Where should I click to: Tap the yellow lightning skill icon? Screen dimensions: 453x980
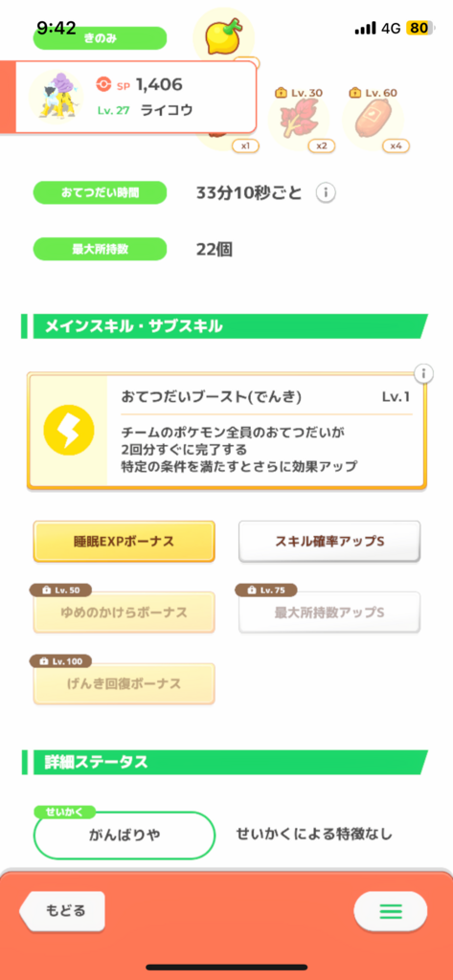tap(69, 431)
